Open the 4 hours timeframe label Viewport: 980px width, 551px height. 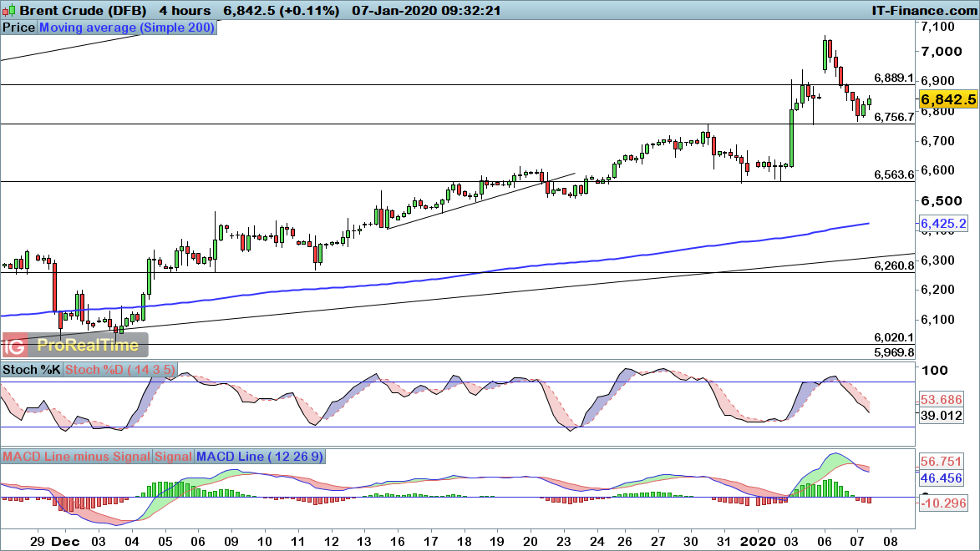pyautogui.click(x=185, y=11)
